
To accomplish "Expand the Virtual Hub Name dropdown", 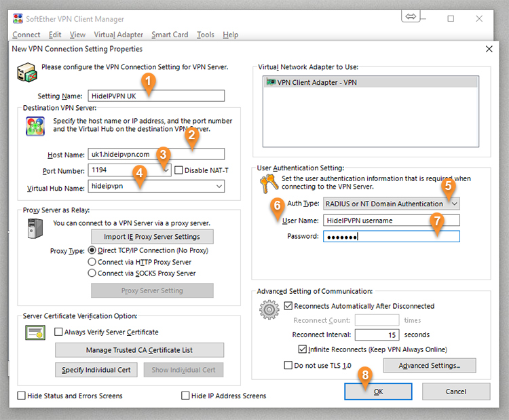I will [x=219, y=187].
